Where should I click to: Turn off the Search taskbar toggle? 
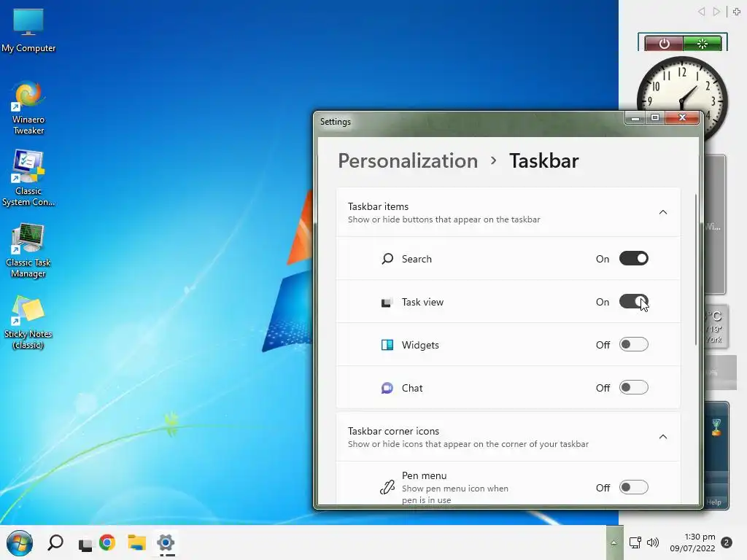634,259
